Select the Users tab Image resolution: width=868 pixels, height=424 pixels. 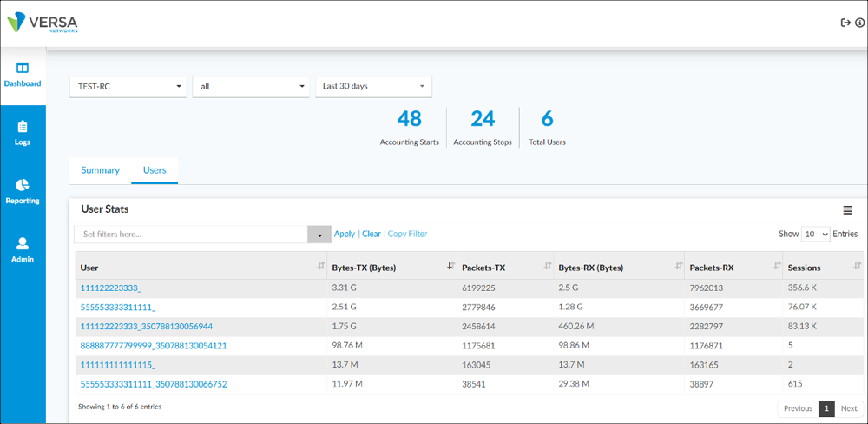pyautogui.click(x=155, y=170)
